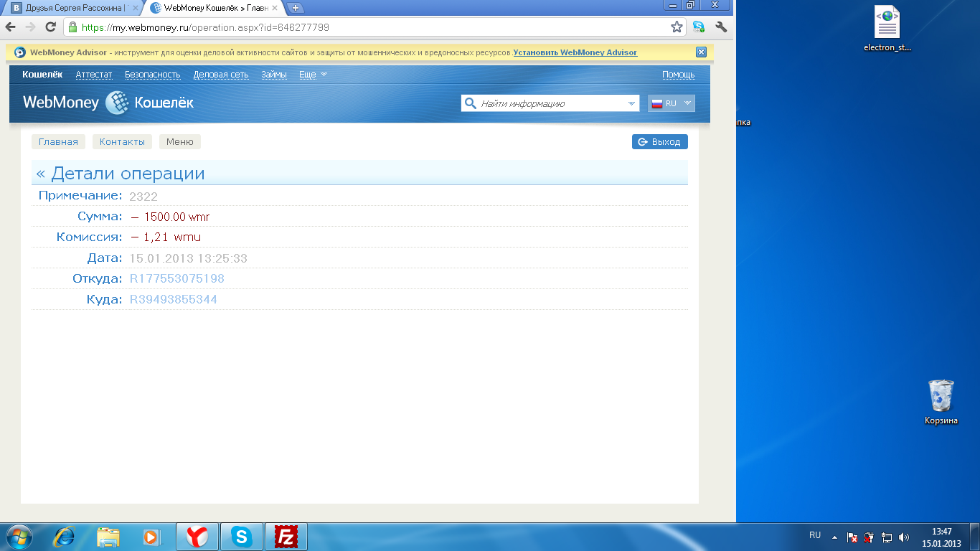Open the RU language selector
980x551 pixels.
[672, 103]
